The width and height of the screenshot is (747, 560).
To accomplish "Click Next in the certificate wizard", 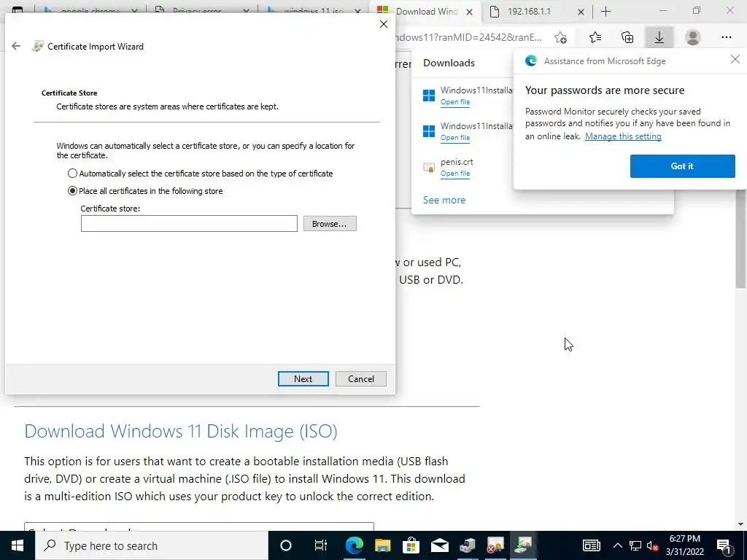I will 303,379.
